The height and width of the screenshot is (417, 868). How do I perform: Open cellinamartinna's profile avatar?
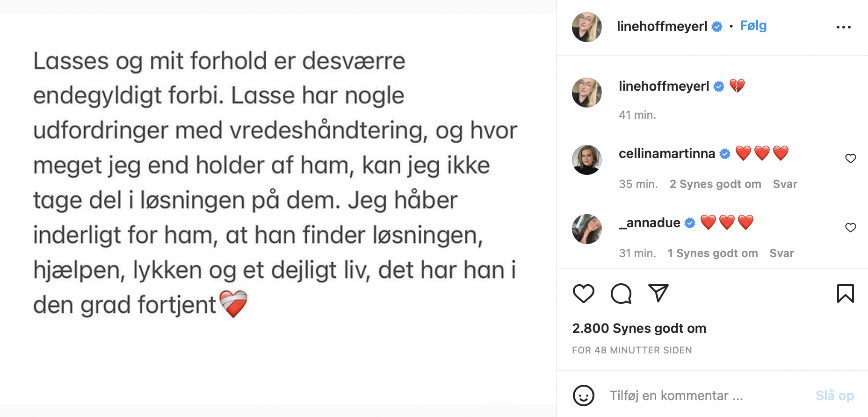click(586, 160)
